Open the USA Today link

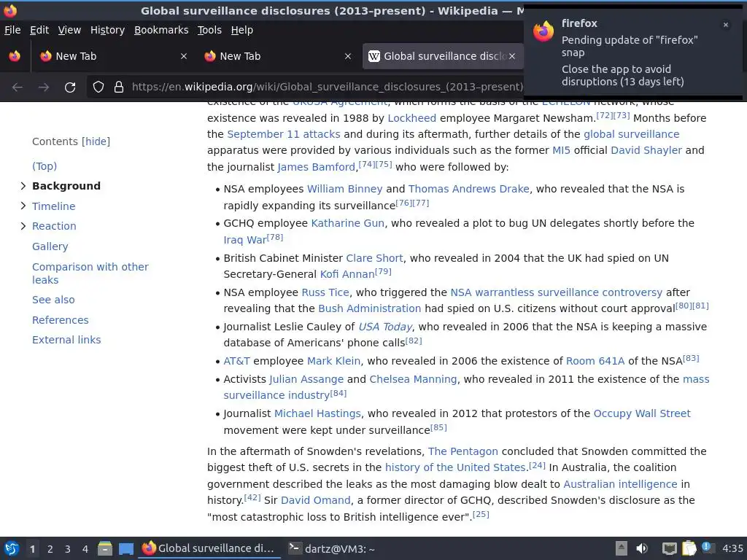click(385, 327)
